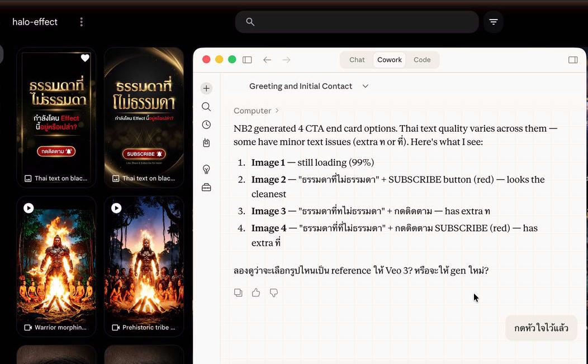Give the response a thumbs down

274,293
